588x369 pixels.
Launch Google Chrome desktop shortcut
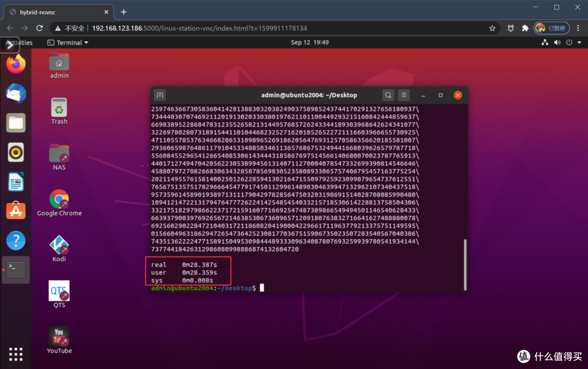59,203
